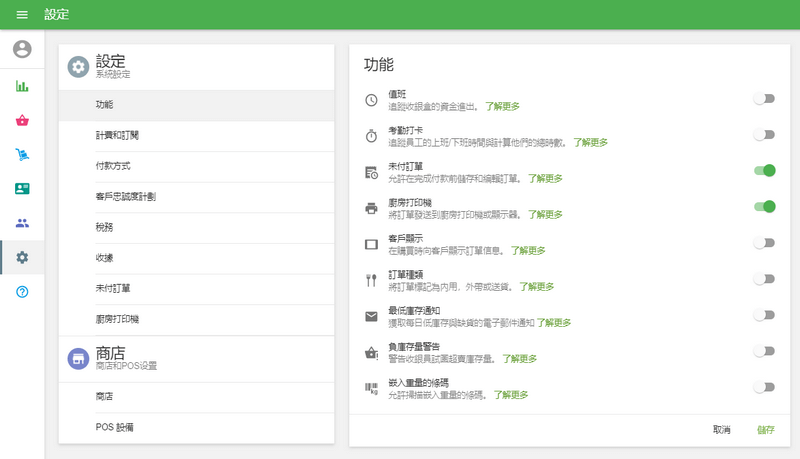Open the inventory cart icon in sidebar
The image size is (800, 459).
point(22,155)
